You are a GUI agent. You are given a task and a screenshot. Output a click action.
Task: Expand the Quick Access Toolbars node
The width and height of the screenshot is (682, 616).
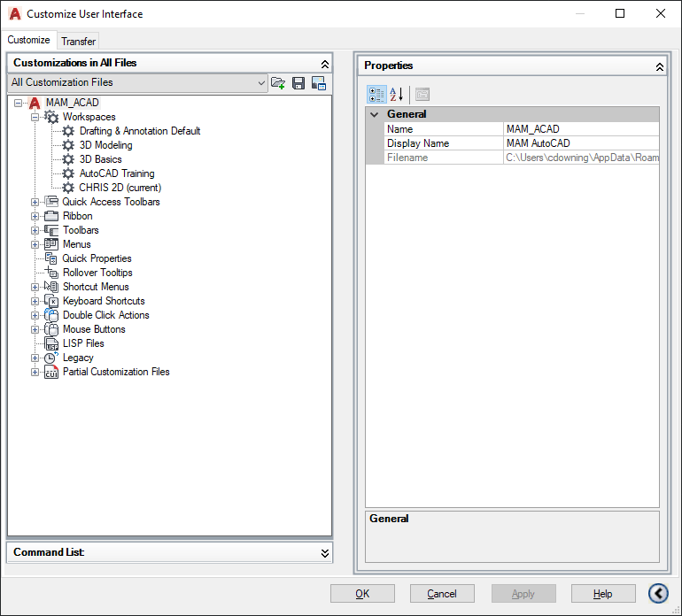35,202
